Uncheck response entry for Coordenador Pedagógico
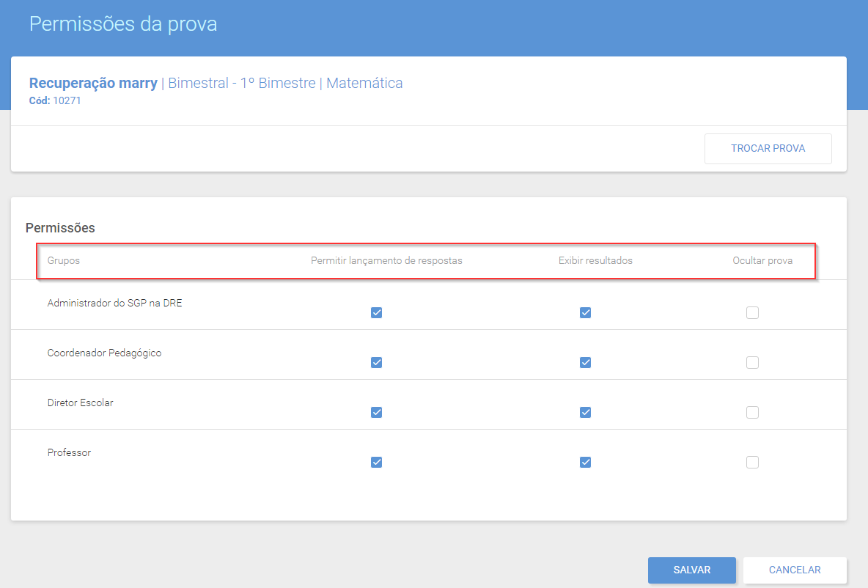The height and width of the screenshot is (588, 868). click(x=376, y=363)
